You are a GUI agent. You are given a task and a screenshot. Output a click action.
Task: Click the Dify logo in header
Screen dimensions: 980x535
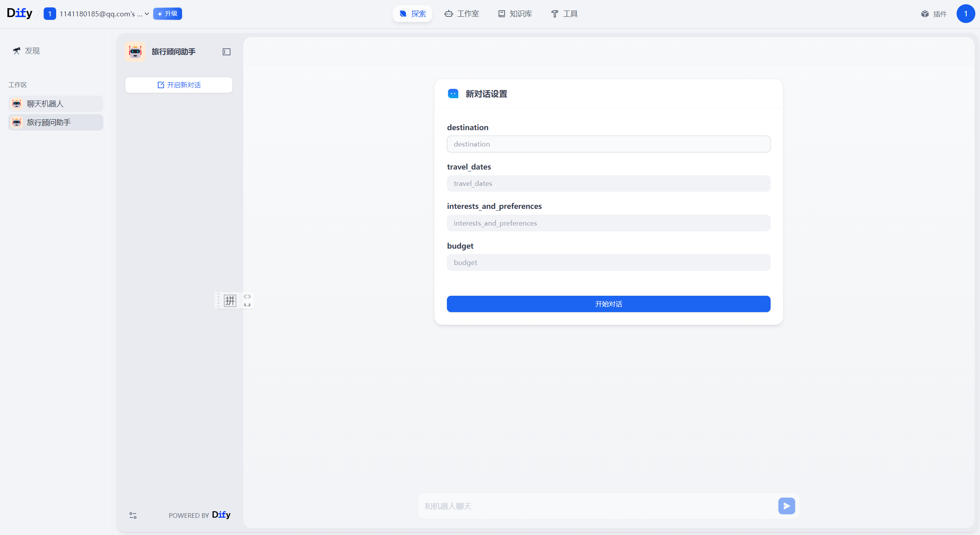click(x=19, y=13)
